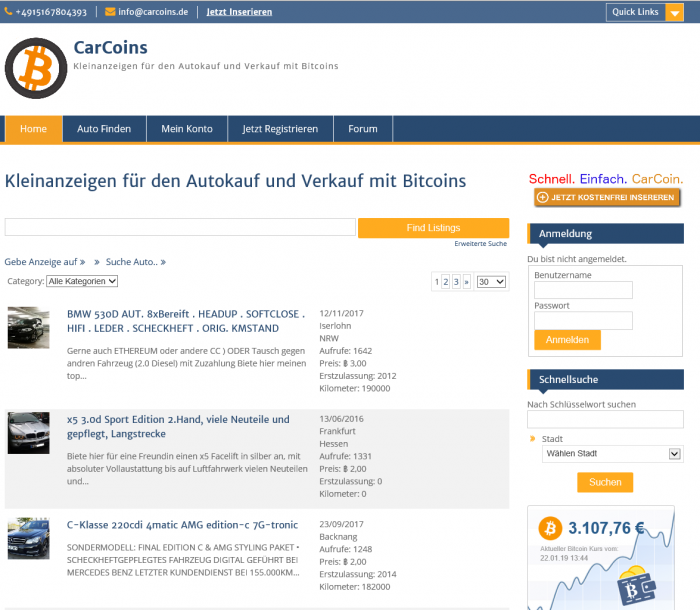Click the date 12/11/2017 text
Image resolution: width=700 pixels, height=610 pixels.
click(x=342, y=313)
